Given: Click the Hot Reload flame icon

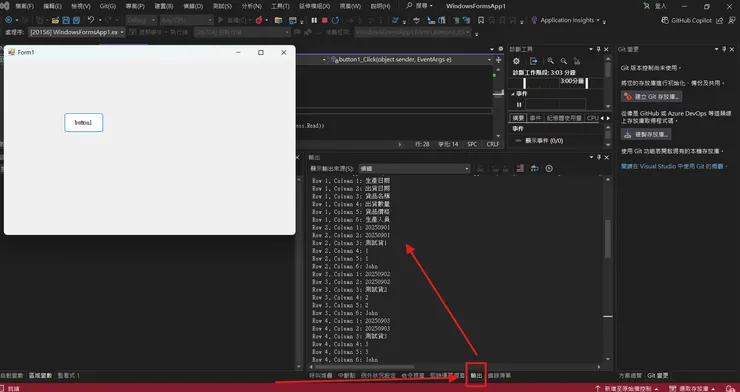Looking at the screenshot, I should 259,20.
